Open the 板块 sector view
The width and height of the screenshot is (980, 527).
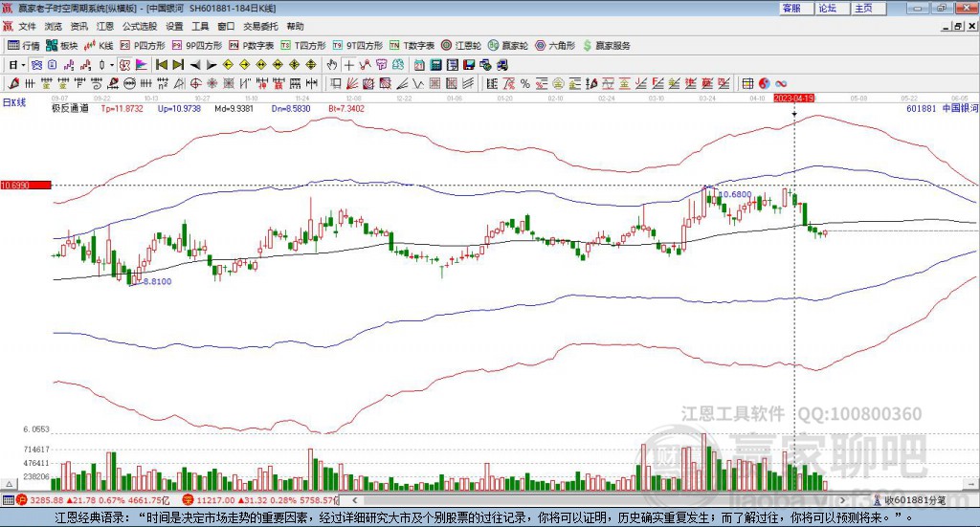click(x=62, y=46)
